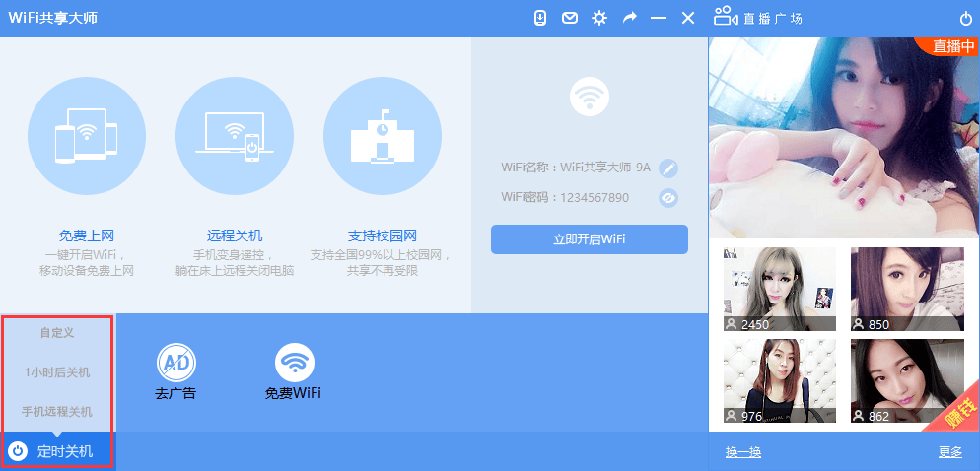Viewport: 980px width, 471px height.
Task: Open the main live stream image
Action: (x=844, y=137)
